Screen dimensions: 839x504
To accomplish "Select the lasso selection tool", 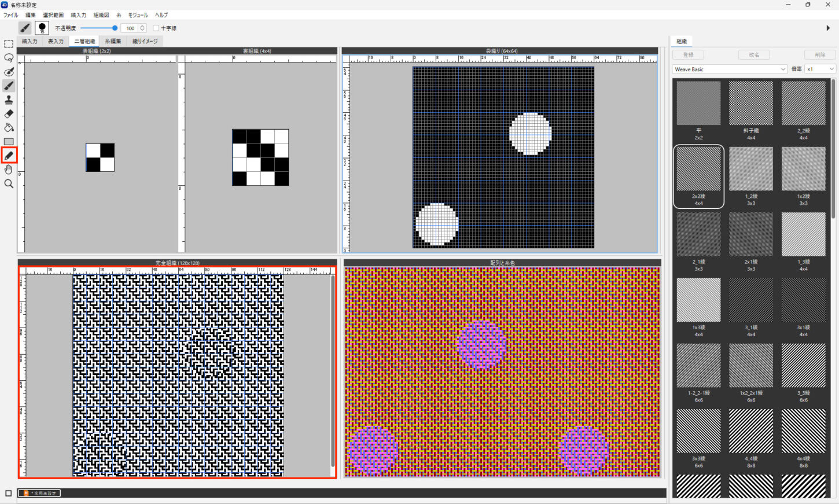I will (9, 58).
